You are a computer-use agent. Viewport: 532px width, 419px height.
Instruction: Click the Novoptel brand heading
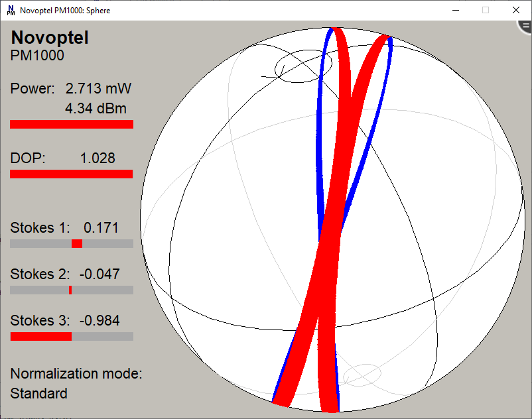coord(50,38)
